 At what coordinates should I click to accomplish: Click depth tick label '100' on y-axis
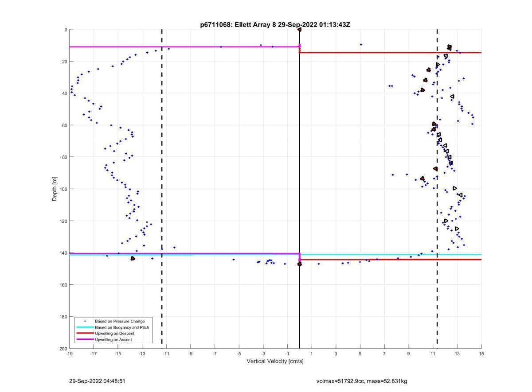coord(63,189)
